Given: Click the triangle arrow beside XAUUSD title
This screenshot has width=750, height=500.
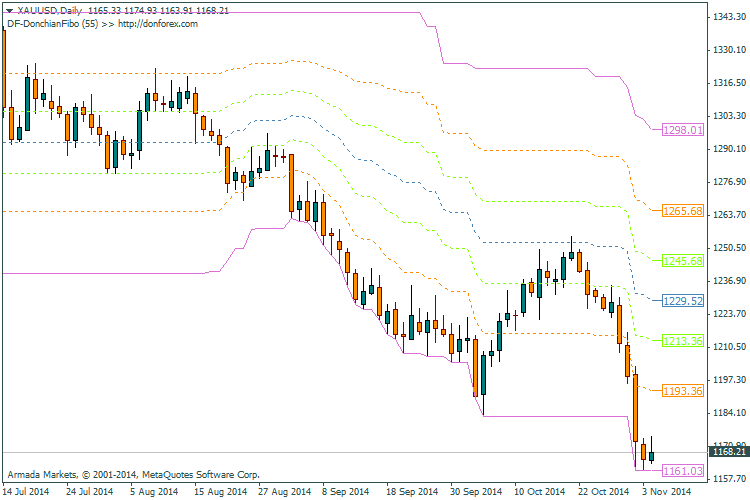Looking at the screenshot, I should click(9, 10).
